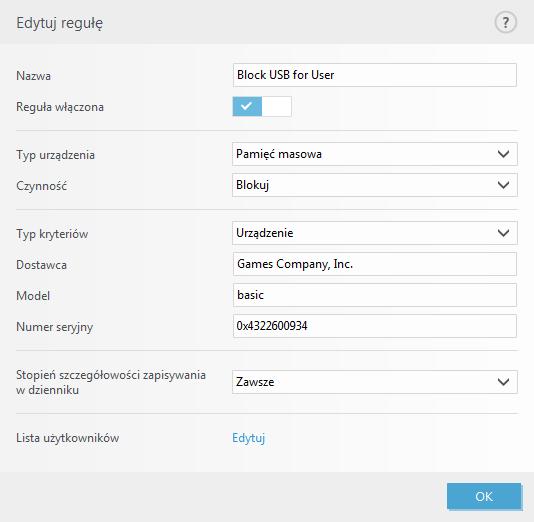Open the Typ kryteriów dropdown showing Urządzenie
The width and height of the screenshot is (534, 522).
(x=375, y=233)
